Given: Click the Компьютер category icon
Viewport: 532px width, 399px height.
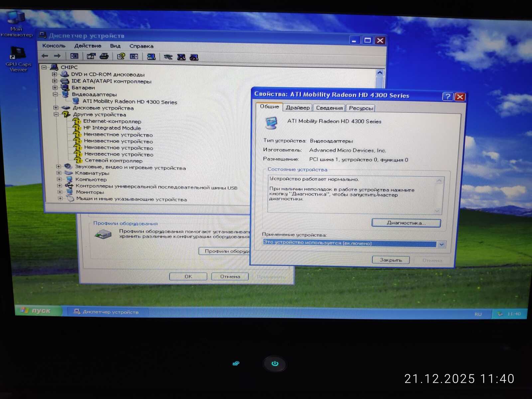Looking at the screenshot, I should 69,179.
